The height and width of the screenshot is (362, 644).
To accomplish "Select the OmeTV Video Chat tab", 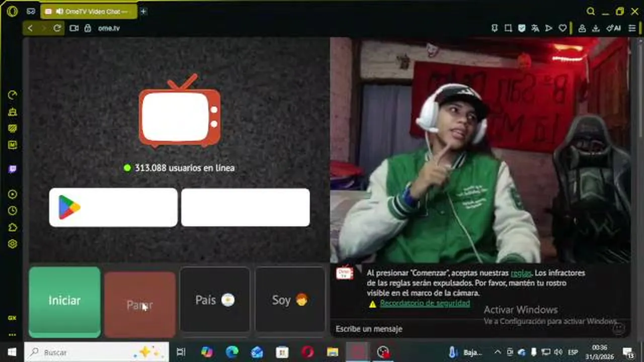I will [89, 11].
